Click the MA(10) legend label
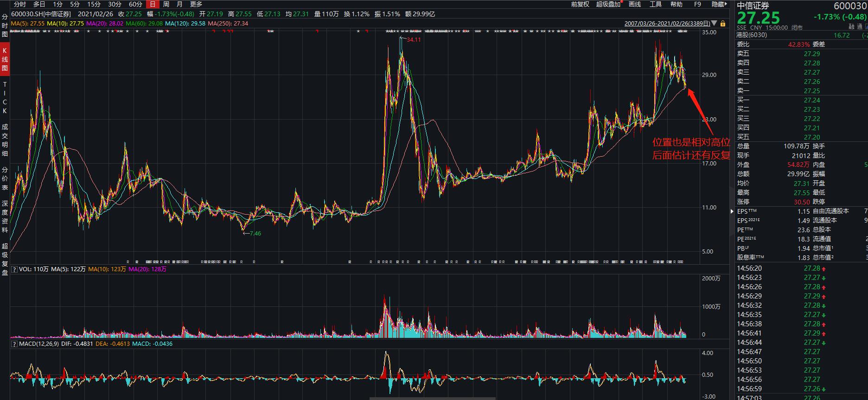The width and height of the screenshot is (868, 400). click(65, 23)
